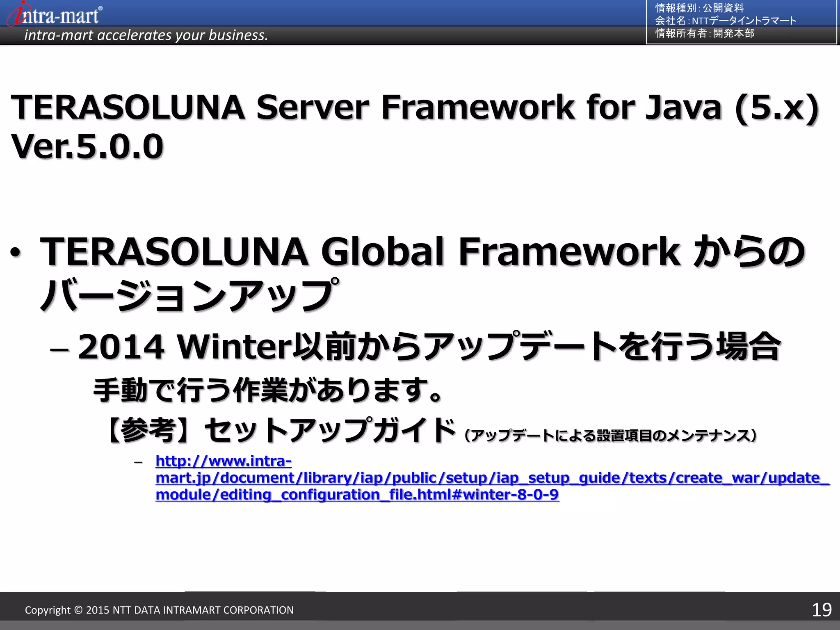Click the slide page number 19
This screenshot has width=840, height=630.
point(822,610)
